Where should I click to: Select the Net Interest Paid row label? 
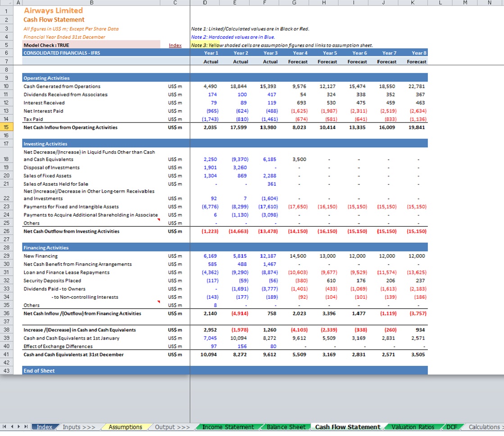(43, 111)
